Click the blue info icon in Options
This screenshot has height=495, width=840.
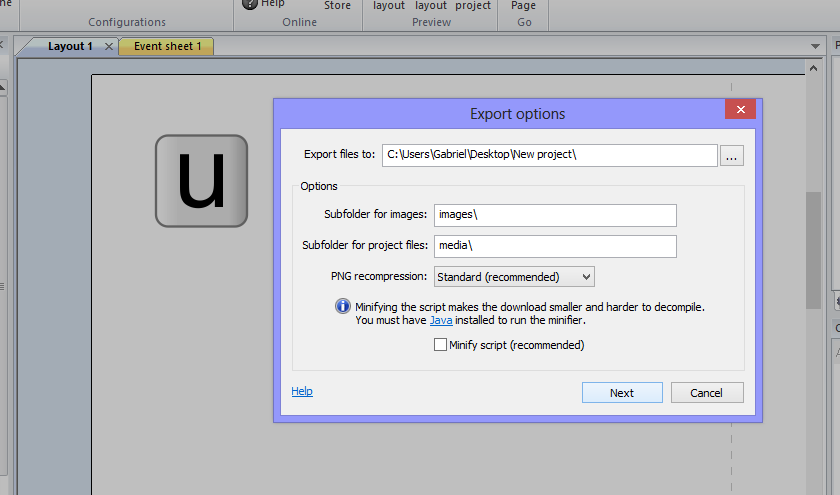342,307
